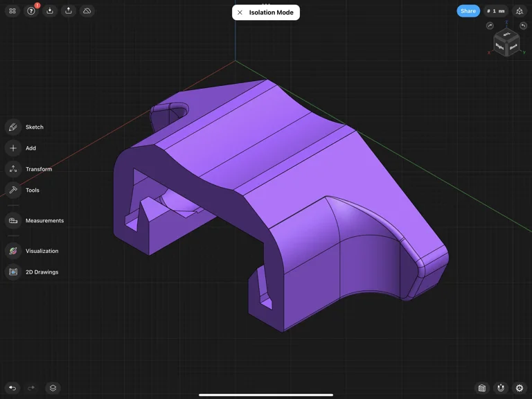Viewport: 532px width, 399px height.
Task: Click the export upload icon
Action: pyautogui.click(x=69, y=11)
